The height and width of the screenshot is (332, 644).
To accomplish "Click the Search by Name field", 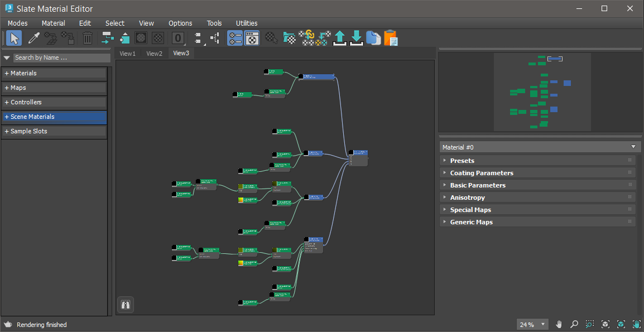I will 61,57.
